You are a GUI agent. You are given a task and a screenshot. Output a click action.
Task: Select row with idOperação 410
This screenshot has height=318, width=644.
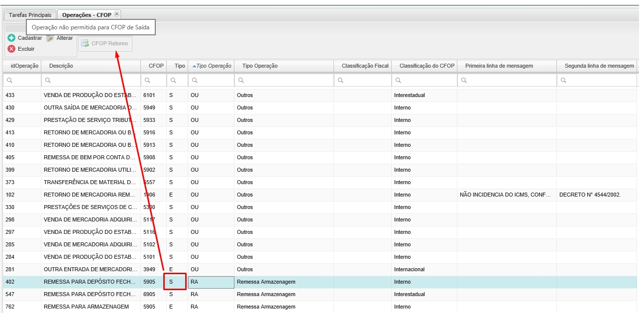click(320, 145)
